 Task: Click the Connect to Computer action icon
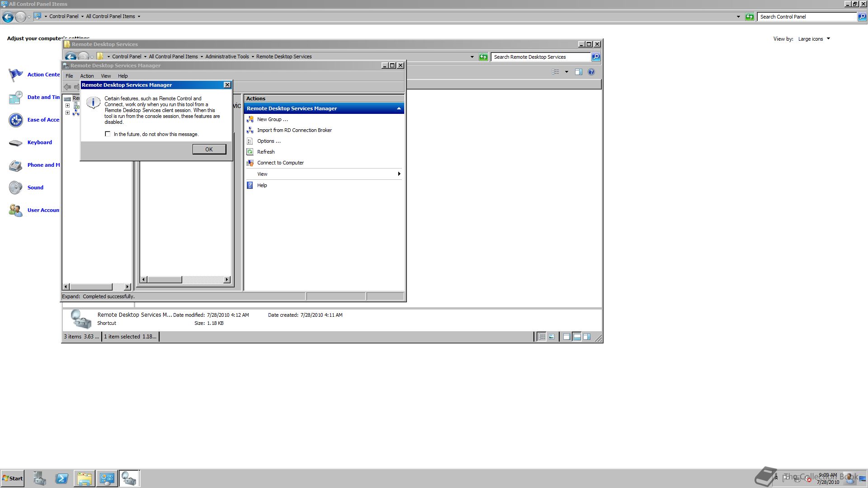pos(250,163)
